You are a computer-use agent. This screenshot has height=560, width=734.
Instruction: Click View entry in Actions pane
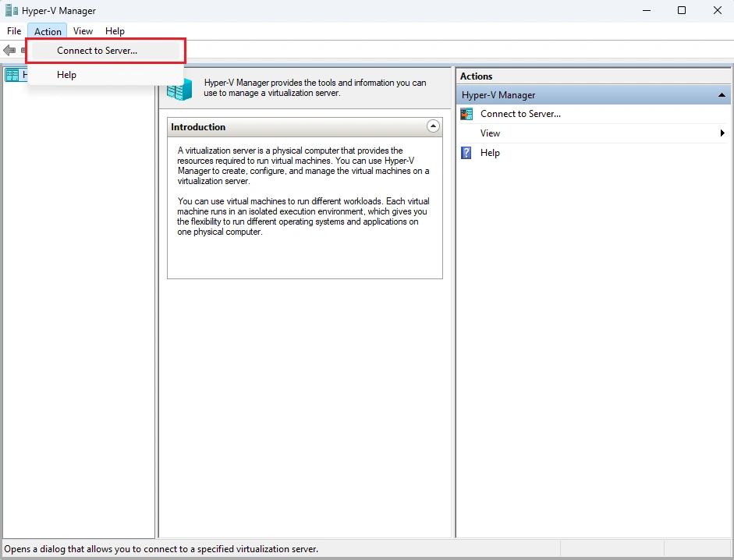(490, 133)
